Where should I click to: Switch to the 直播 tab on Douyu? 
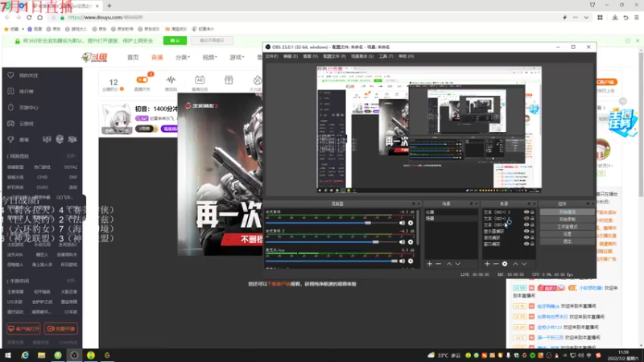157,57
